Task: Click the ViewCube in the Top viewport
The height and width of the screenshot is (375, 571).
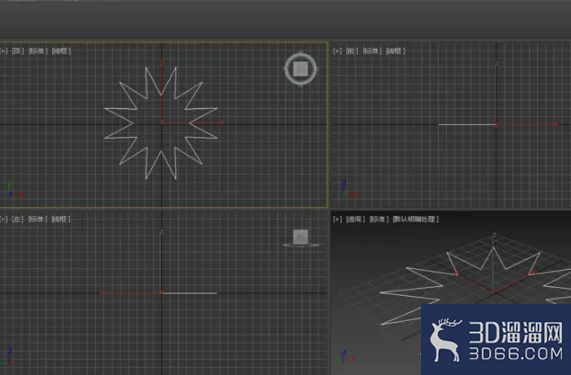Action: coord(301,69)
